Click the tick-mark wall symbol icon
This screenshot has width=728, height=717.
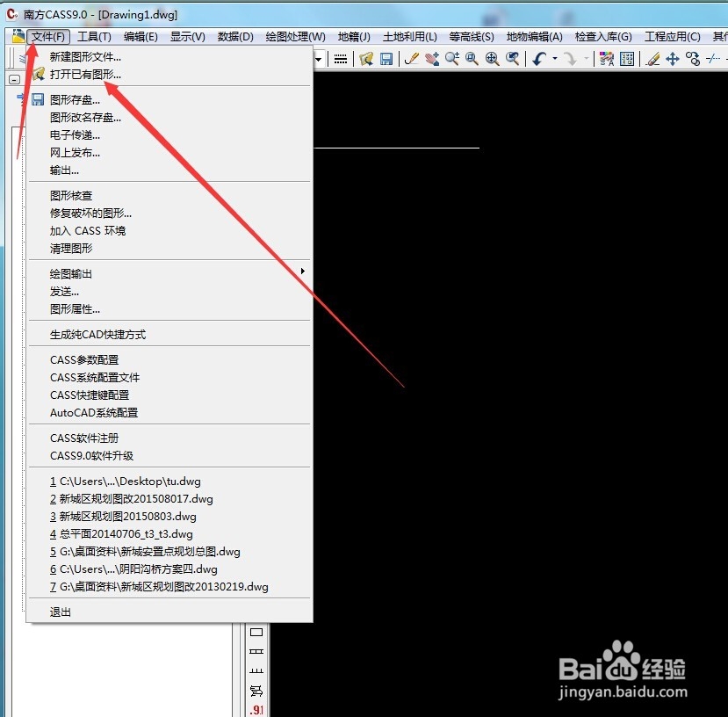coord(256,670)
